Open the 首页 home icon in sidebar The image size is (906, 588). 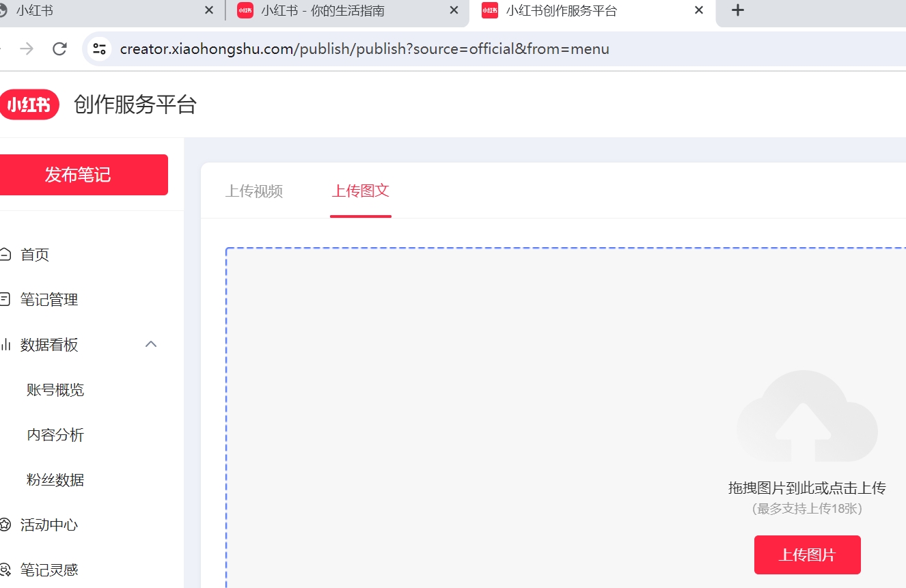point(5,254)
